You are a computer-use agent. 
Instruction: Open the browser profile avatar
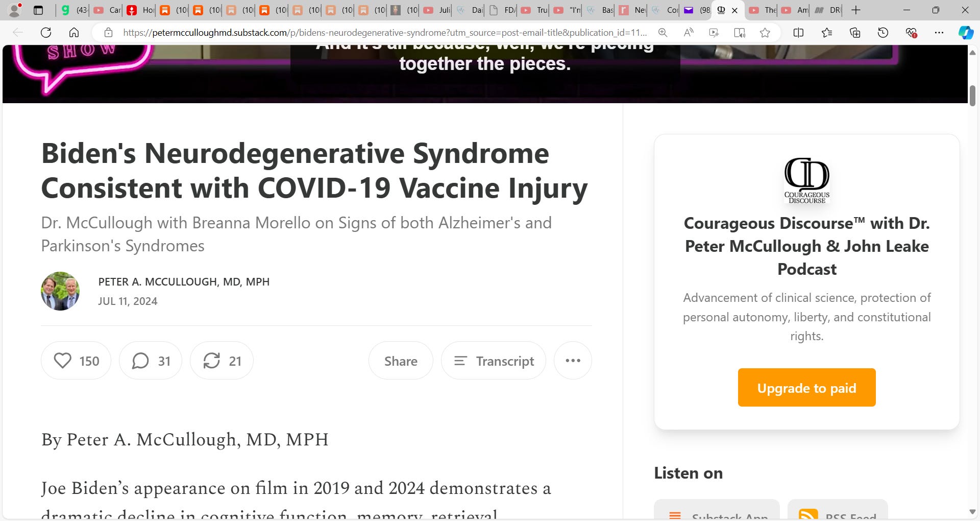click(15, 10)
